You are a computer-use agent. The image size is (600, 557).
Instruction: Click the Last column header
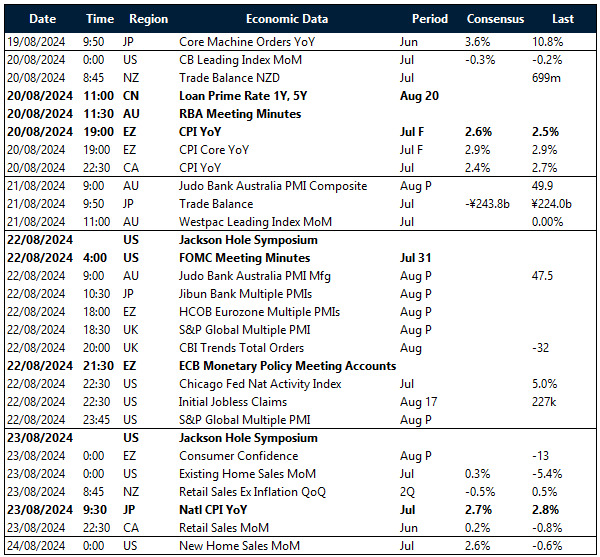pos(562,19)
